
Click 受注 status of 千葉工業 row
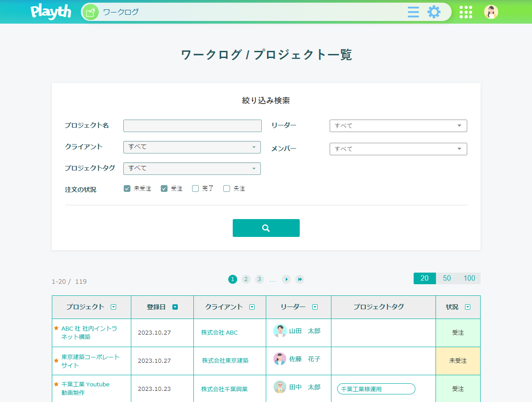458,389
